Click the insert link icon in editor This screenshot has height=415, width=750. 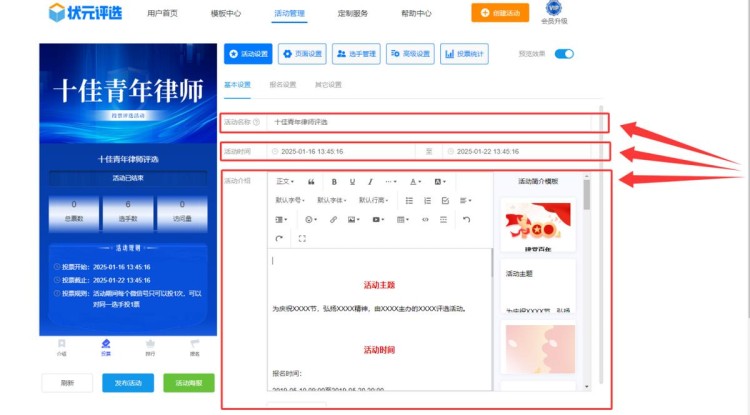click(333, 219)
